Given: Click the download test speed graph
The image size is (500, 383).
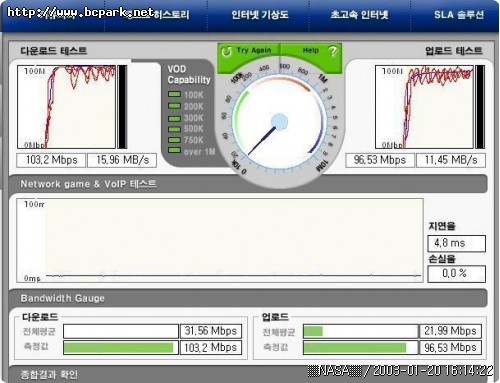Looking at the screenshot, I should pyautogui.click(x=66, y=107).
